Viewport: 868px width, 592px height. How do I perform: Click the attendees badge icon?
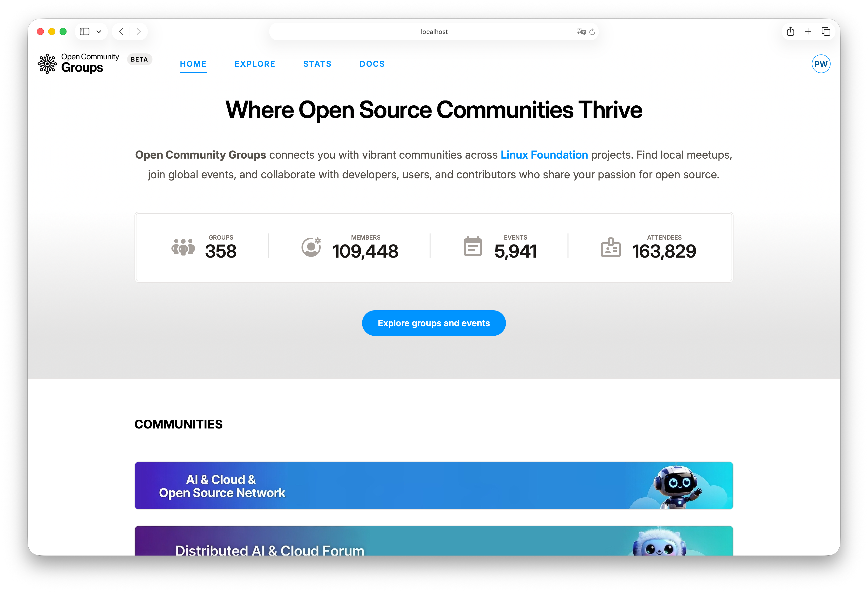coord(610,247)
